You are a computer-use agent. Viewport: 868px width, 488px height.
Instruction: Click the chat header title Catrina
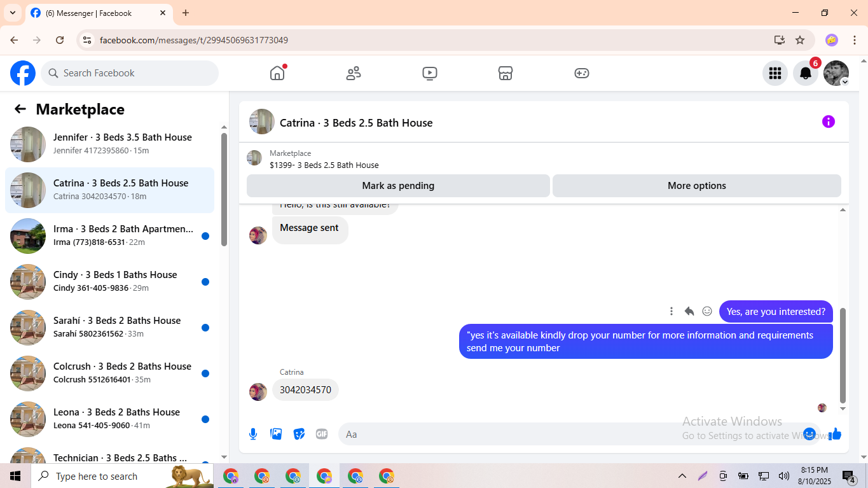[356, 123]
